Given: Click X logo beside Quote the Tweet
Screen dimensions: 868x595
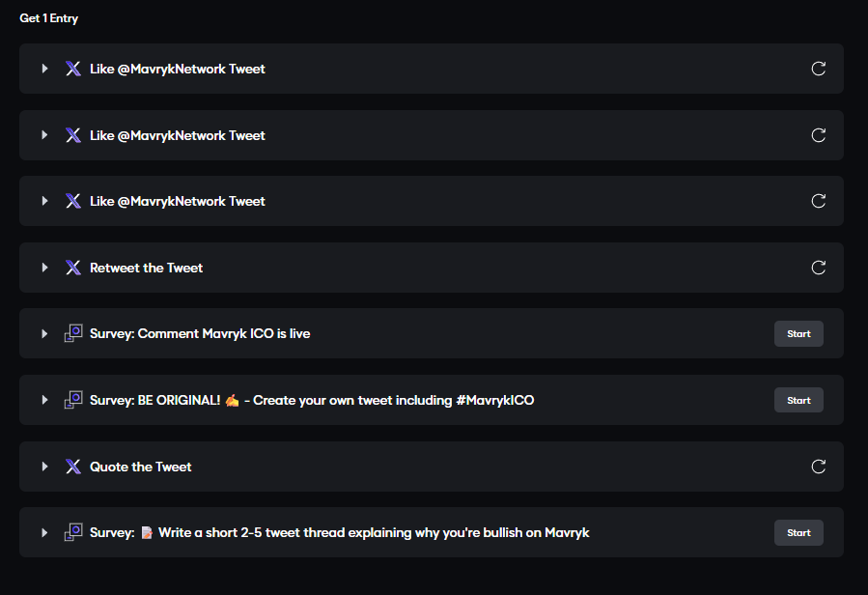Looking at the screenshot, I should tap(73, 467).
